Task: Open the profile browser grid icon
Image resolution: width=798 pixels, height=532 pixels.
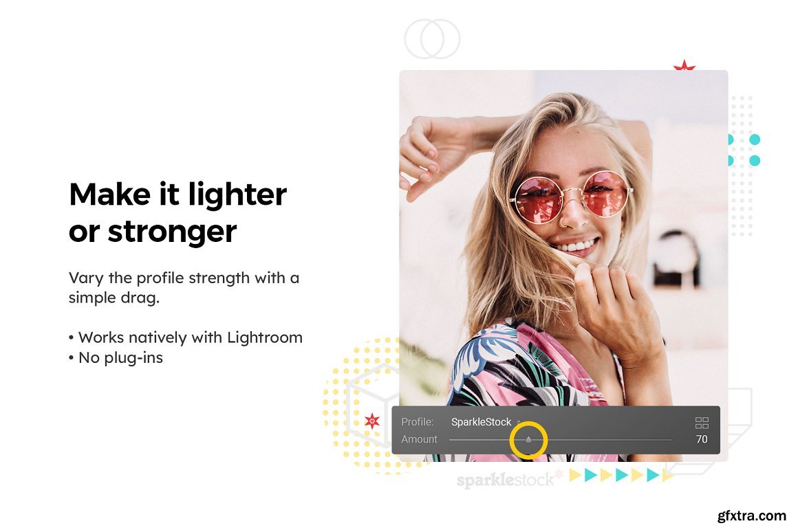Action: point(702,423)
